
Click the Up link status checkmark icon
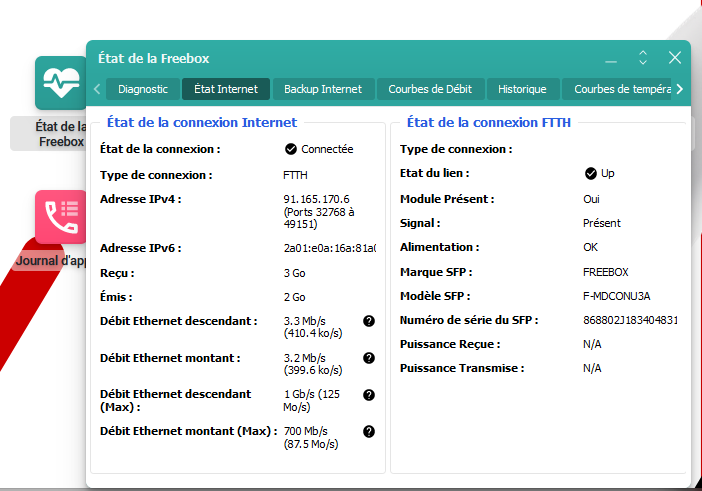tap(591, 173)
